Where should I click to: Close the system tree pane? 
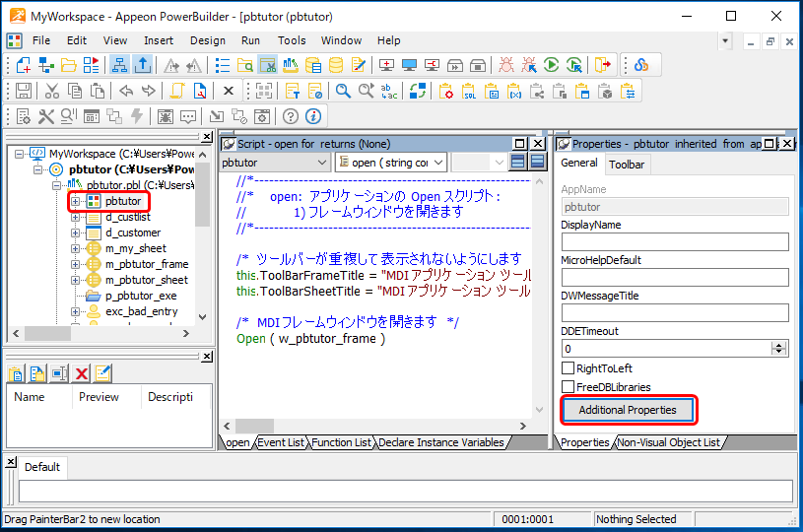tap(206, 137)
